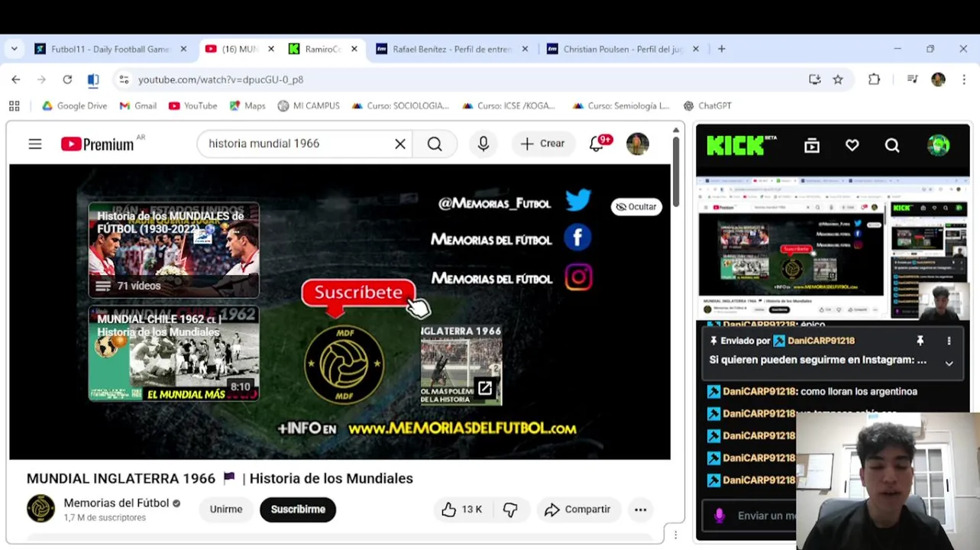Close the Christian Poulsen tab
The image size is (980, 550).
[x=695, y=49]
